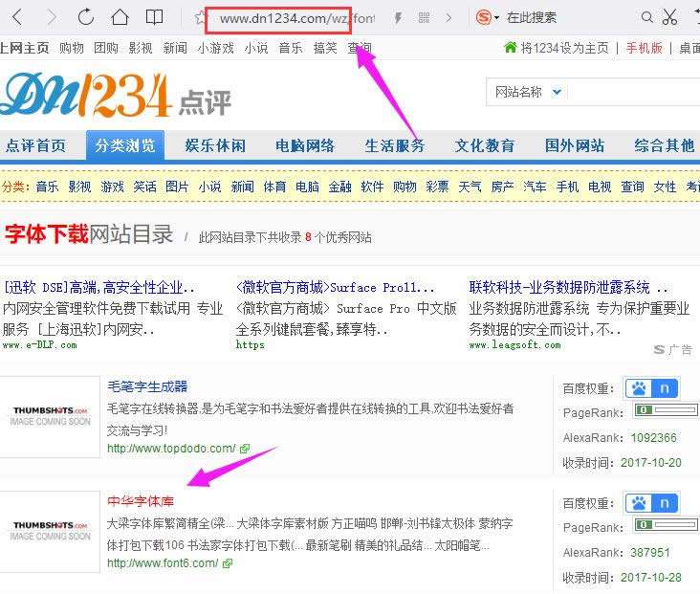Expand the address bar URL dropdown arrow

click(x=448, y=18)
